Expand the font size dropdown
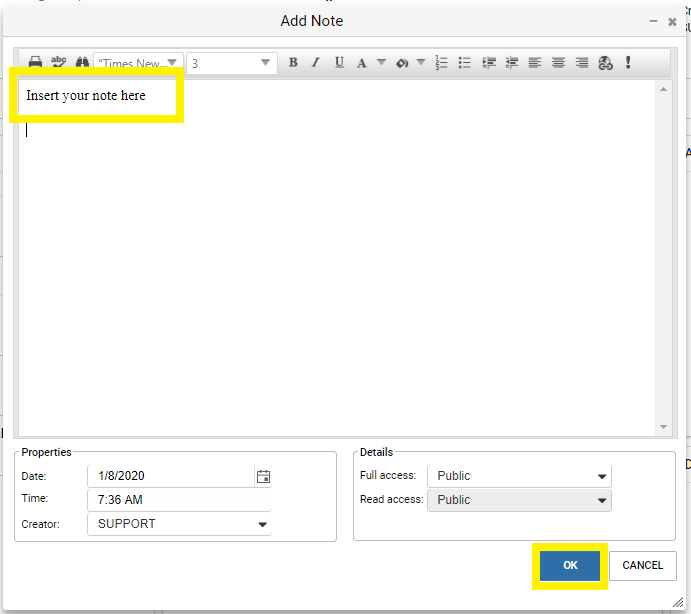 coord(265,63)
